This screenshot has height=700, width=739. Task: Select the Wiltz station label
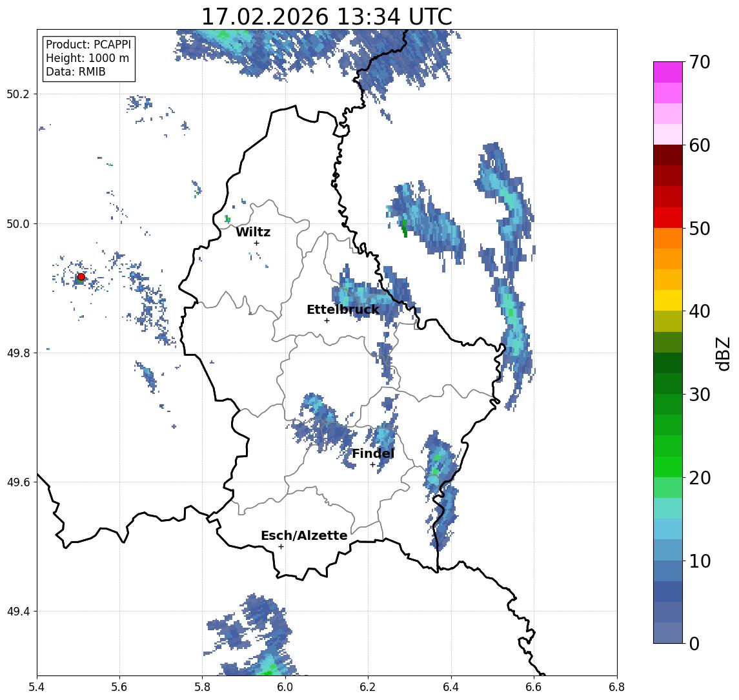click(253, 232)
